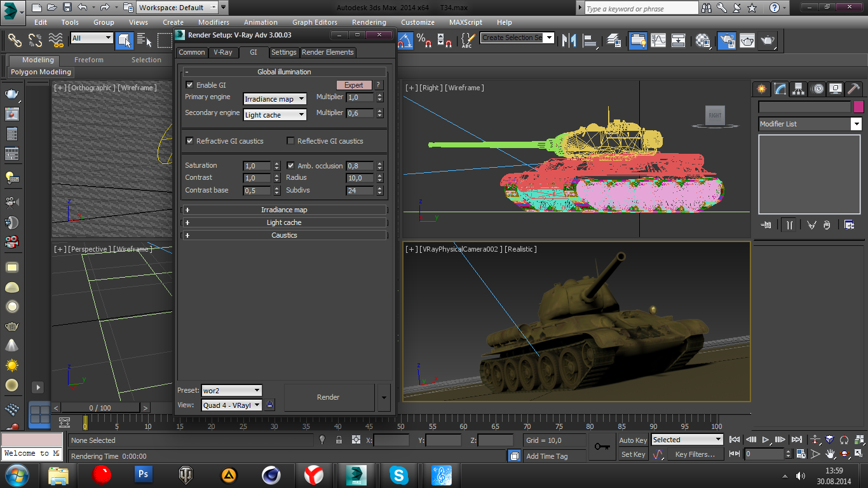
Task: Click the GI help question button
Action: click(x=379, y=85)
